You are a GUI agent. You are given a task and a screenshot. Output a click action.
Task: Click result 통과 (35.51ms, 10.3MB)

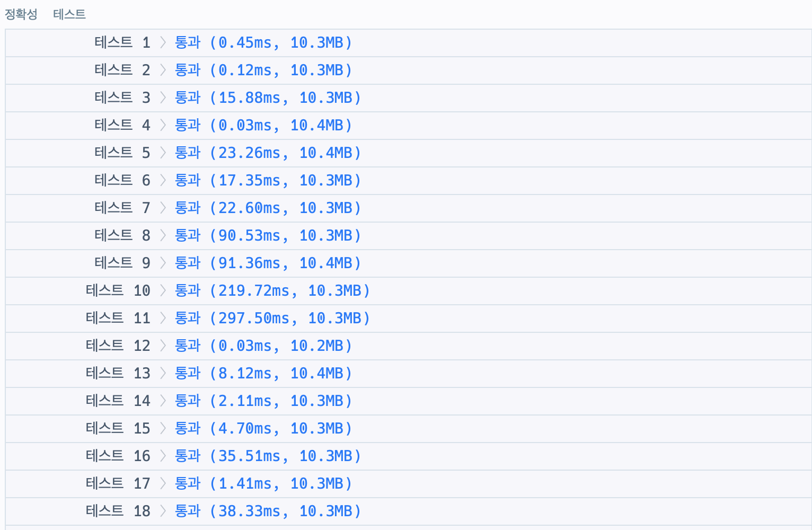tap(268, 456)
